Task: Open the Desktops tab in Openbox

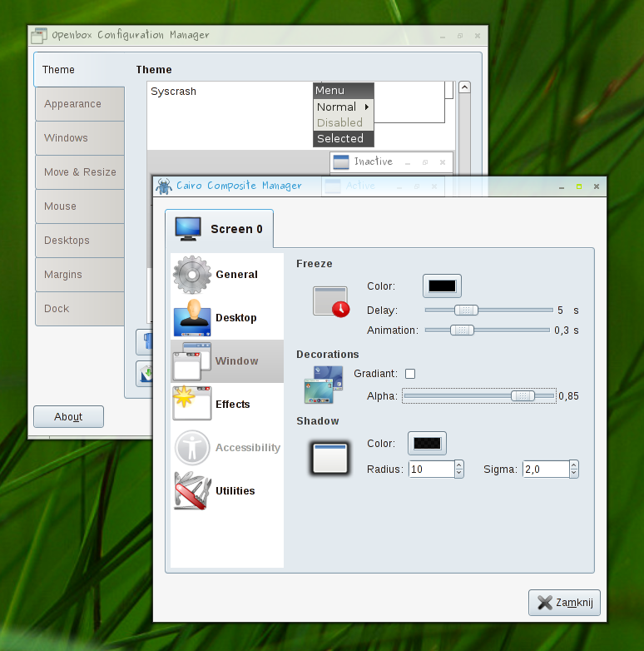Action: [x=80, y=241]
